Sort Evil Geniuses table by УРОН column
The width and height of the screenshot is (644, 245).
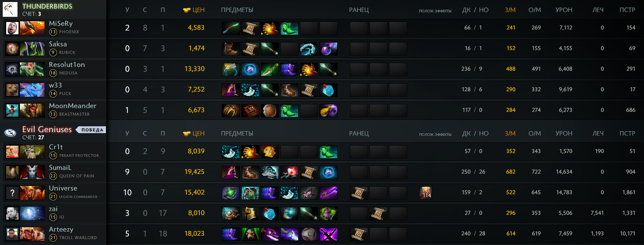[564, 133]
